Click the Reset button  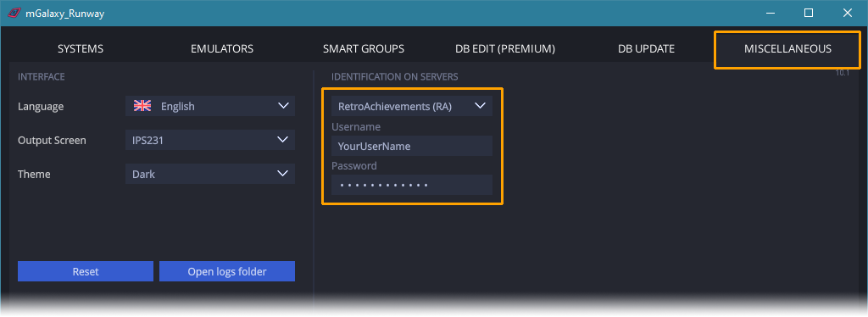click(x=86, y=271)
